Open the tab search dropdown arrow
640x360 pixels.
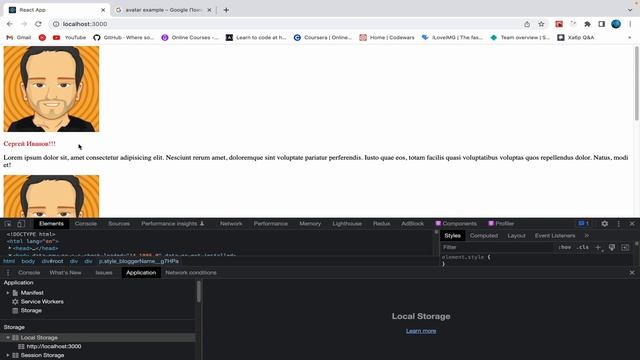tap(630, 10)
